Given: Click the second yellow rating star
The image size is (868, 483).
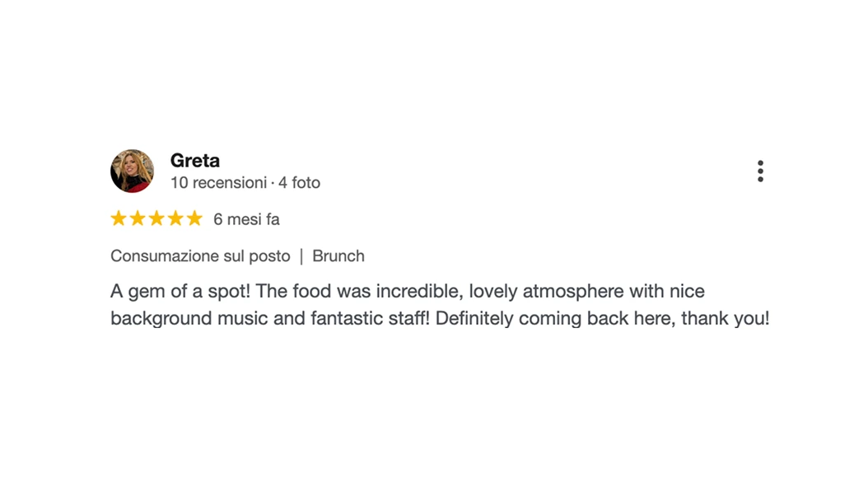Looking at the screenshot, I should 138,218.
